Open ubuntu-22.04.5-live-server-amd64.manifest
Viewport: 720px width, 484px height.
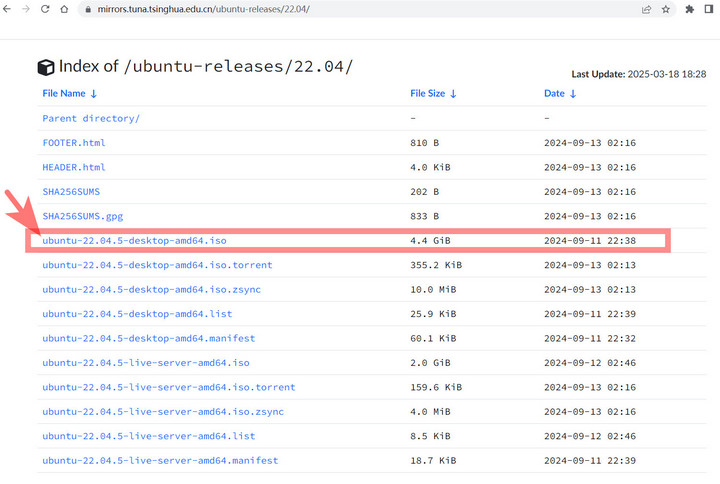coord(160,460)
